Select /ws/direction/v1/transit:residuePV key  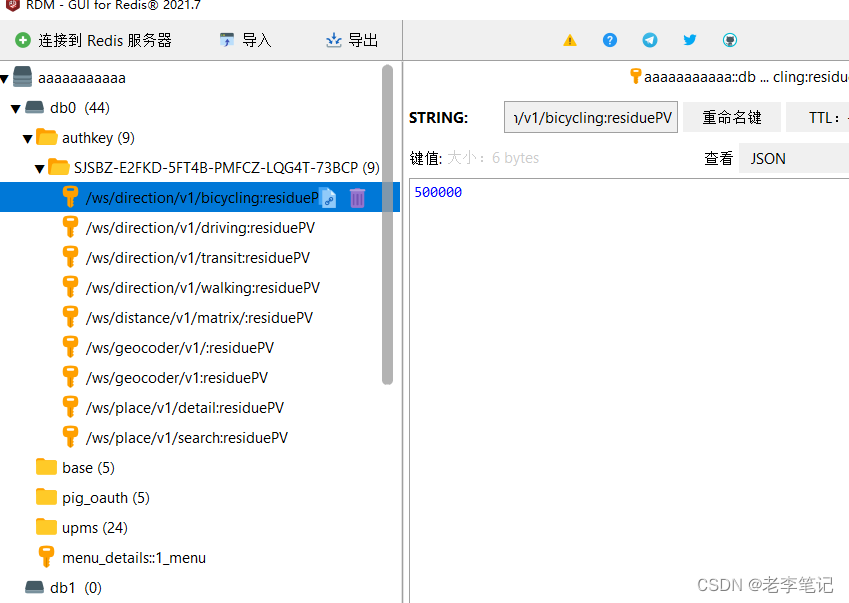click(x=198, y=257)
